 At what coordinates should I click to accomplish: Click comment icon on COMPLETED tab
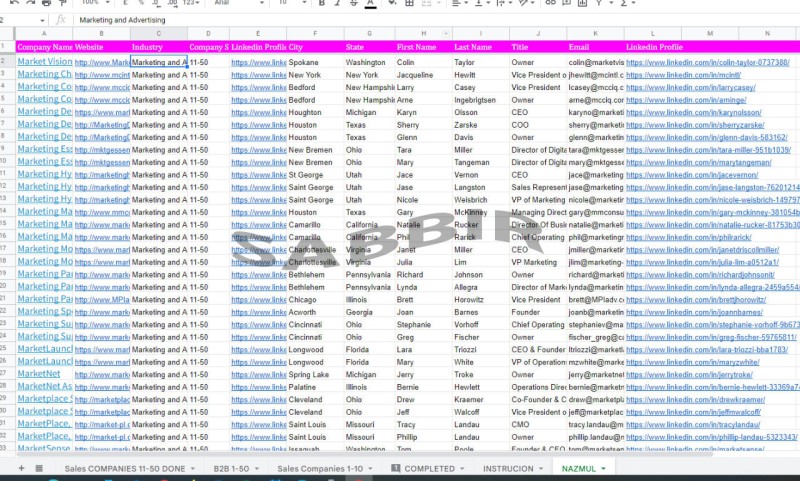[x=395, y=468]
